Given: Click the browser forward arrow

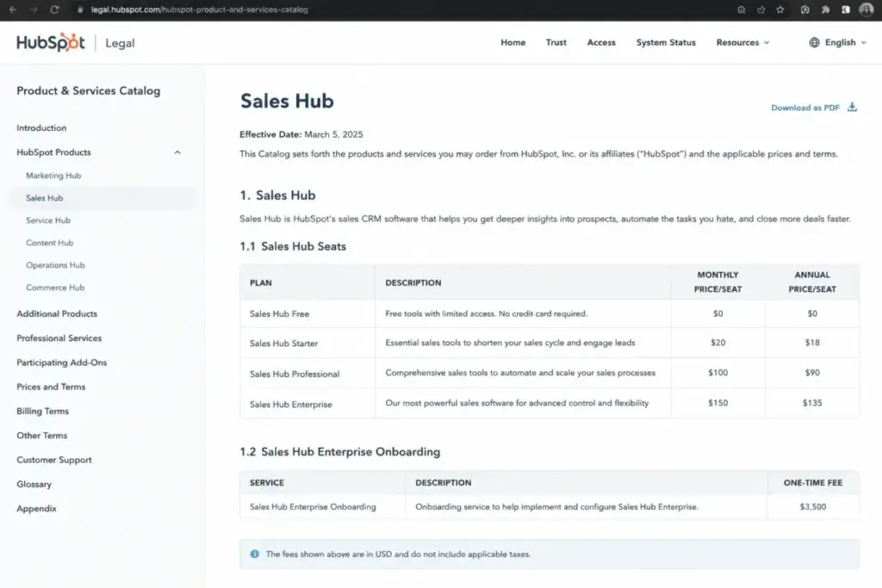Looking at the screenshot, I should click(x=34, y=9).
